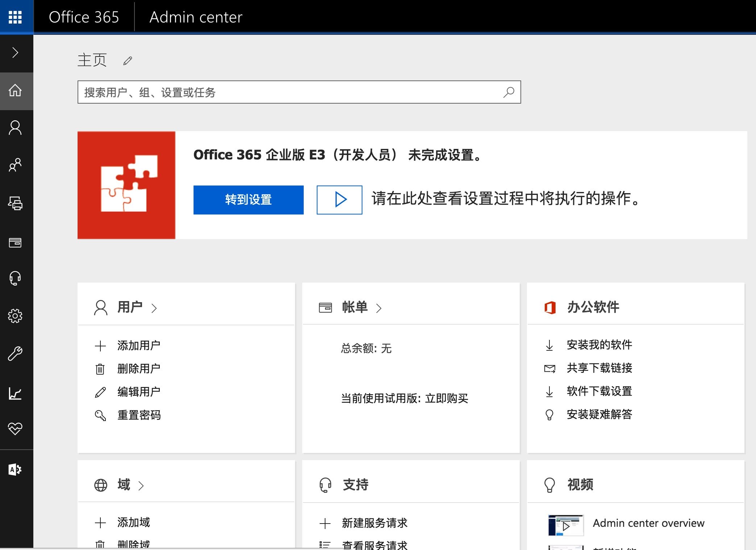Image resolution: width=756 pixels, height=550 pixels.
Task: Click the lightbulb icon beside 安装疑难解答
Action: click(x=549, y=415)
